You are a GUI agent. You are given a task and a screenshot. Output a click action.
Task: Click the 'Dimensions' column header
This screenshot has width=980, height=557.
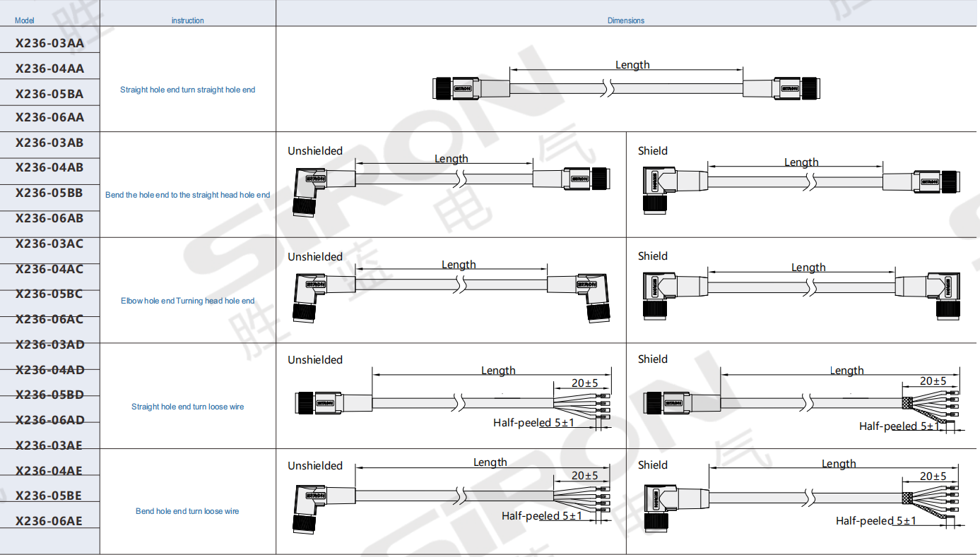pos(625,20)
